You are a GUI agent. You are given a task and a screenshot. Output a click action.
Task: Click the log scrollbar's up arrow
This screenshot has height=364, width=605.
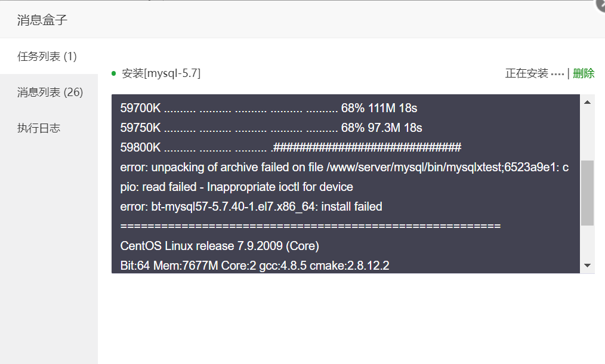587,102
